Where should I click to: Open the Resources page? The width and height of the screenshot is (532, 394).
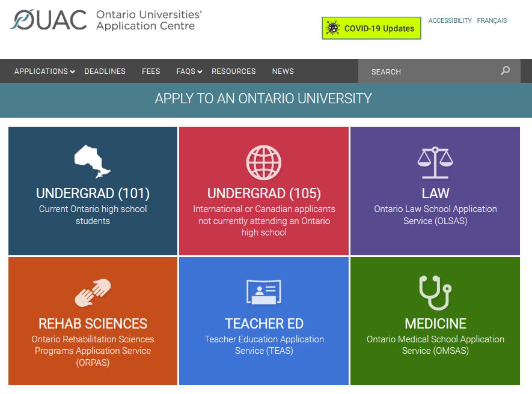click(x=234, y=71)
